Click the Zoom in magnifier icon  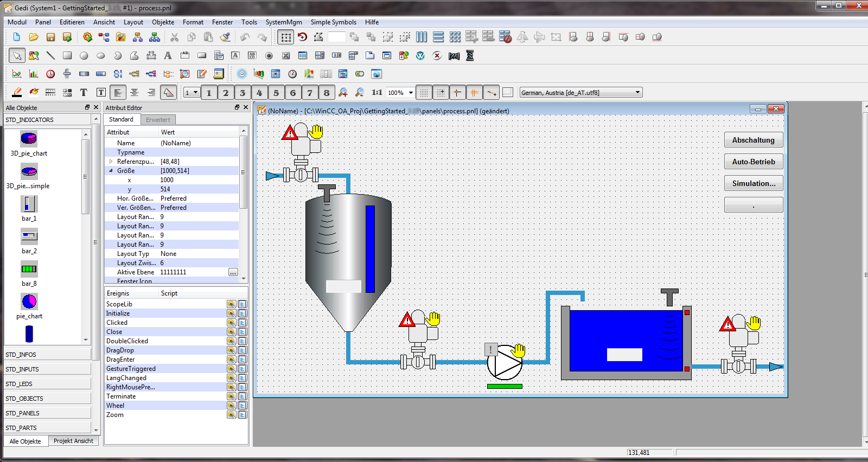click(x=343, y=93)
